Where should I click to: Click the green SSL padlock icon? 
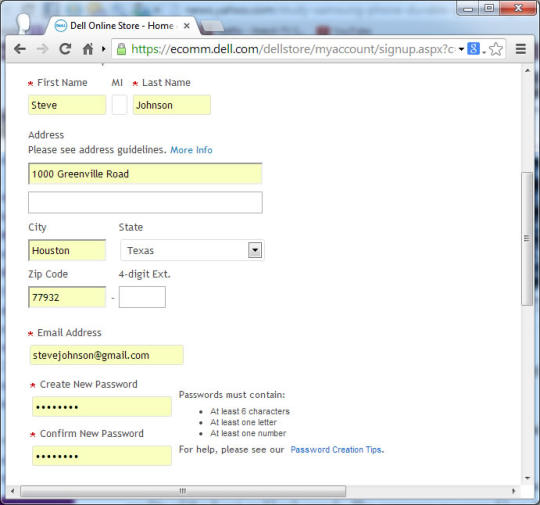pos(121,49)
